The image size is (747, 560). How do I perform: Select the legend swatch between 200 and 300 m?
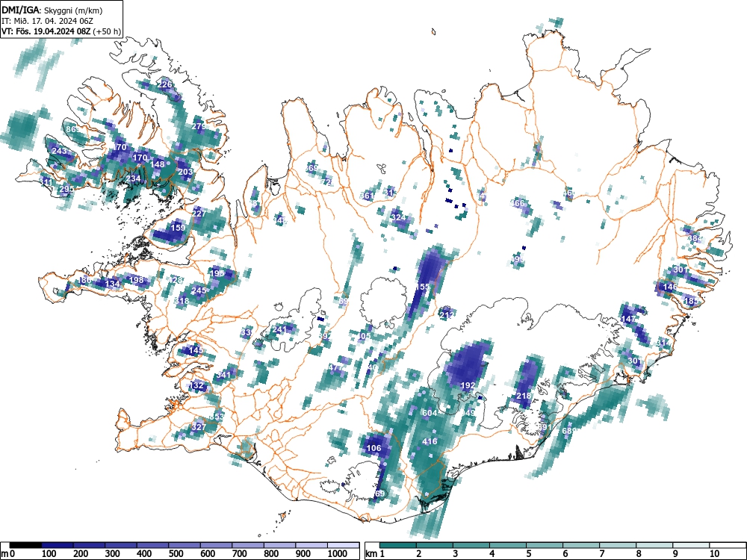pos(89,545)
